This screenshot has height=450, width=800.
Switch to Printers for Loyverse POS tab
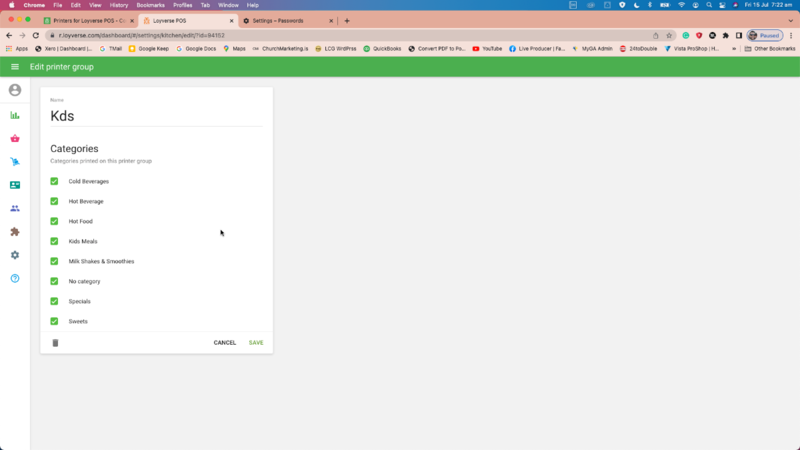tap(87, 21)
